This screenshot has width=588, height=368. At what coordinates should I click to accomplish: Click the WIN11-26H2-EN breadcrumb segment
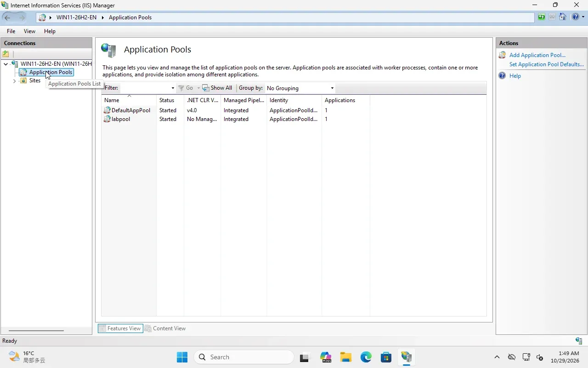pyautogui.click(x=76, y=17)
